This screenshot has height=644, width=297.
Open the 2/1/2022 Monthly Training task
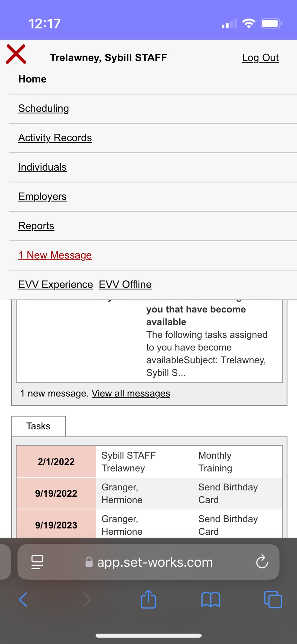pos(149,462)
